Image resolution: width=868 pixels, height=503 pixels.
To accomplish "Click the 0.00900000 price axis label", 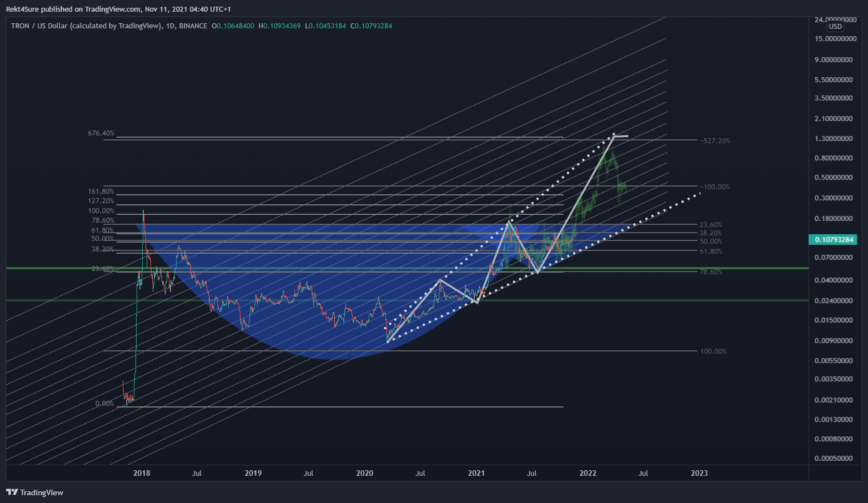I will pyautogui.click(x=834, y=341).
